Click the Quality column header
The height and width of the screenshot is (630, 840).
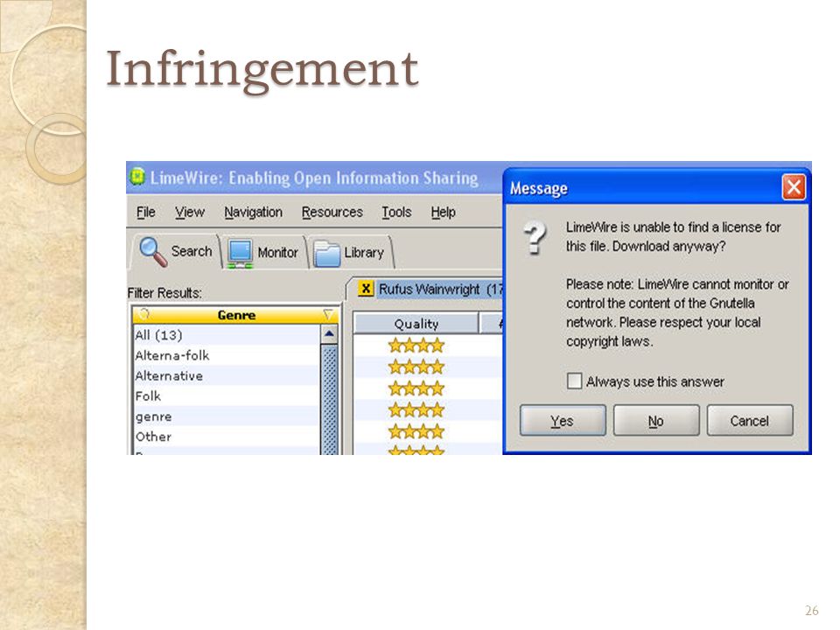[x=416, y=324]
